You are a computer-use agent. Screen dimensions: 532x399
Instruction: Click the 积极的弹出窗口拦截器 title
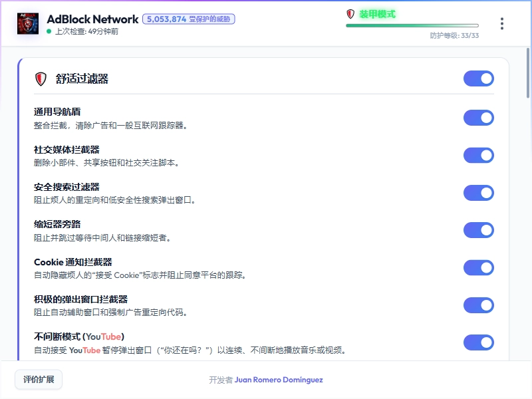[x=80, y=299]
